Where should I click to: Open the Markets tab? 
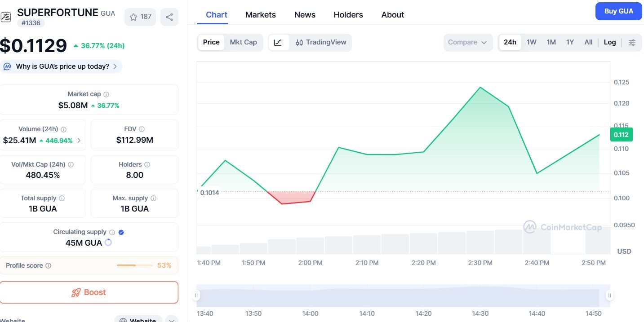point(260,15)
